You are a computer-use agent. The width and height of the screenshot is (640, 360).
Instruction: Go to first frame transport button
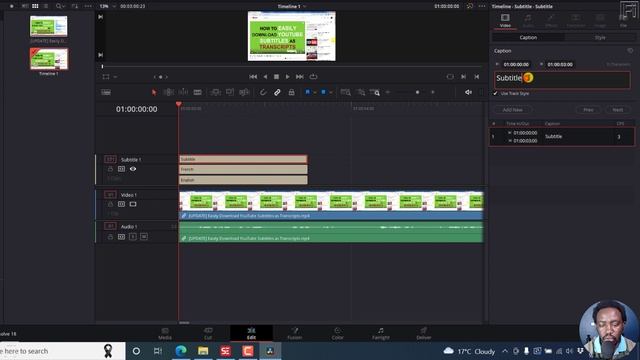253,77
